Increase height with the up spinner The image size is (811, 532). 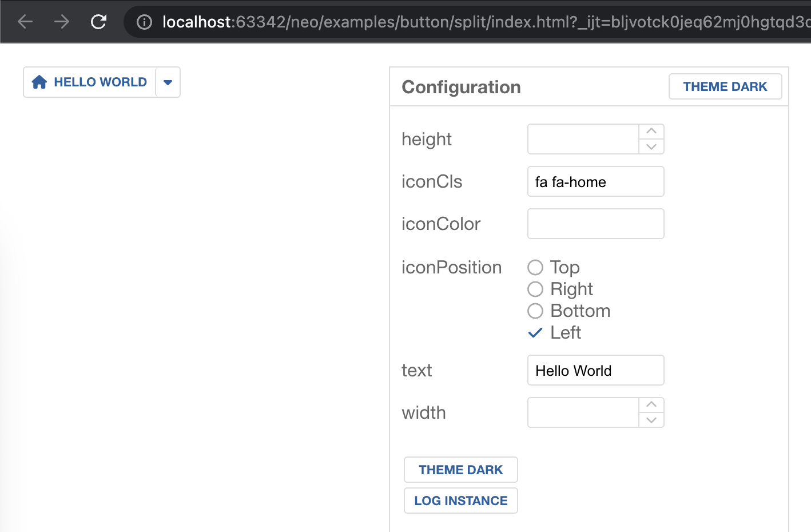pyautogui.click(x=651, y=132)
